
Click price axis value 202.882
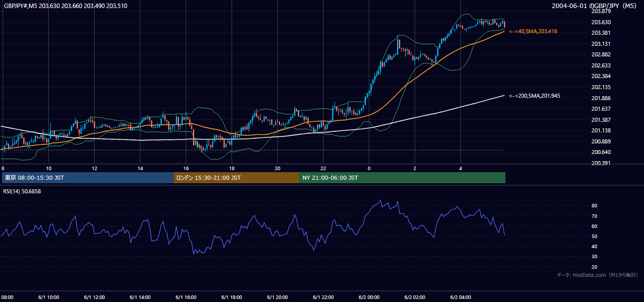[601, 54]
